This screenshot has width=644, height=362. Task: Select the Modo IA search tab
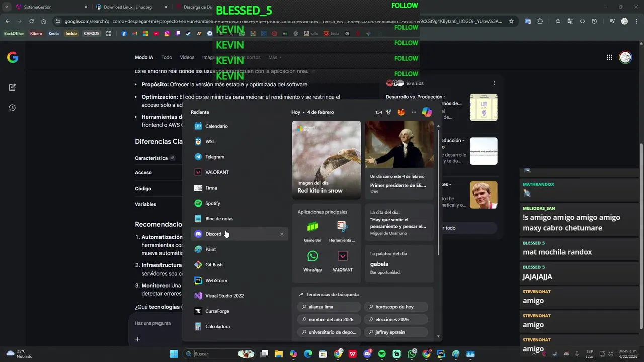tap(144, 57)
